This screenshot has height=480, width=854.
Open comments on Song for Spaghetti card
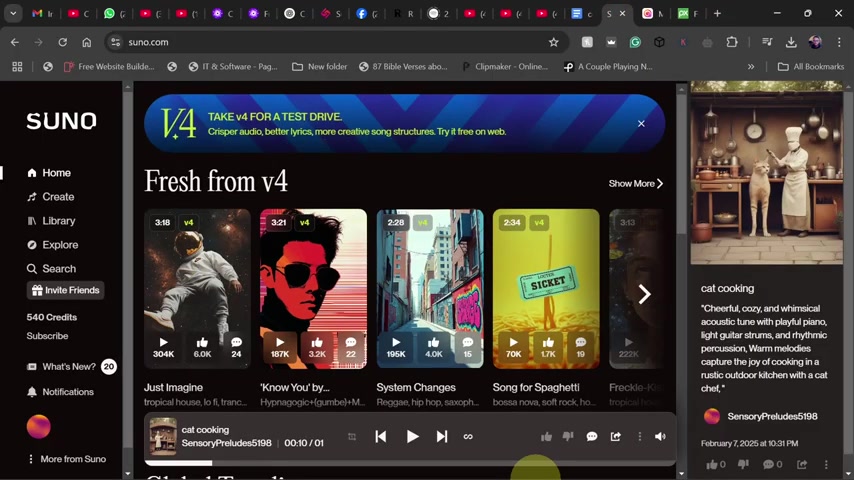pyautogui.click(x=581, y=347)
